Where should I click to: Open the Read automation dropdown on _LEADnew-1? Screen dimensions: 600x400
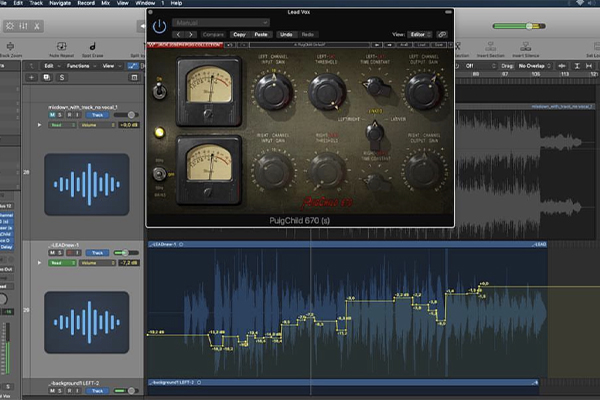(x=62, y=263)
